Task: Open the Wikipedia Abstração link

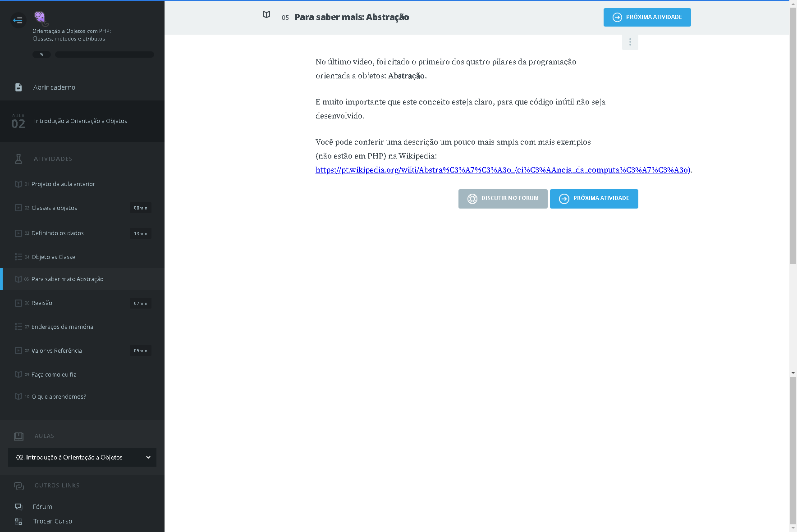Action: (x=503, y=170)
